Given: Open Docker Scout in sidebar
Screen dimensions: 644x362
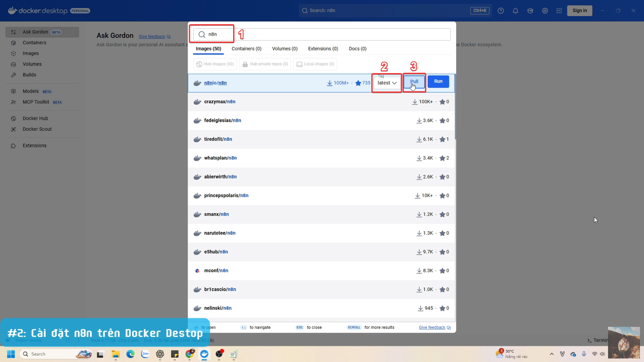Looking at the screenshot, I should point(42,129).
